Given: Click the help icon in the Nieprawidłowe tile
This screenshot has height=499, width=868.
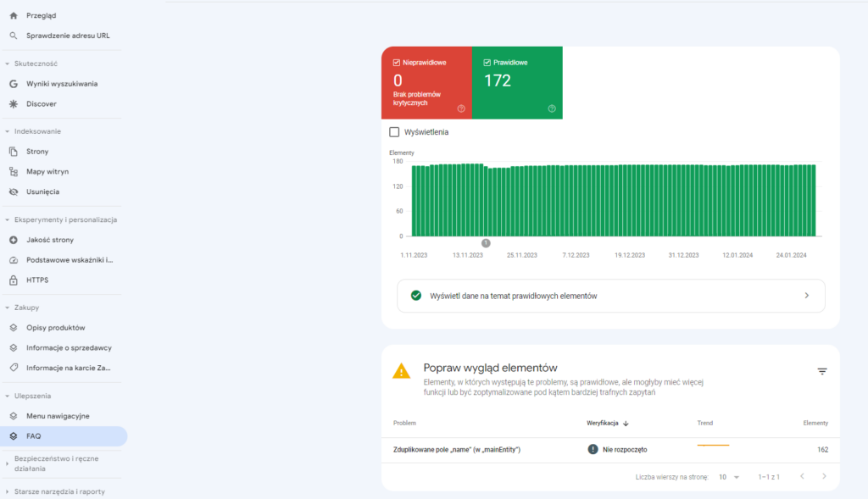Looking at the screenshot, I should 461,108.
